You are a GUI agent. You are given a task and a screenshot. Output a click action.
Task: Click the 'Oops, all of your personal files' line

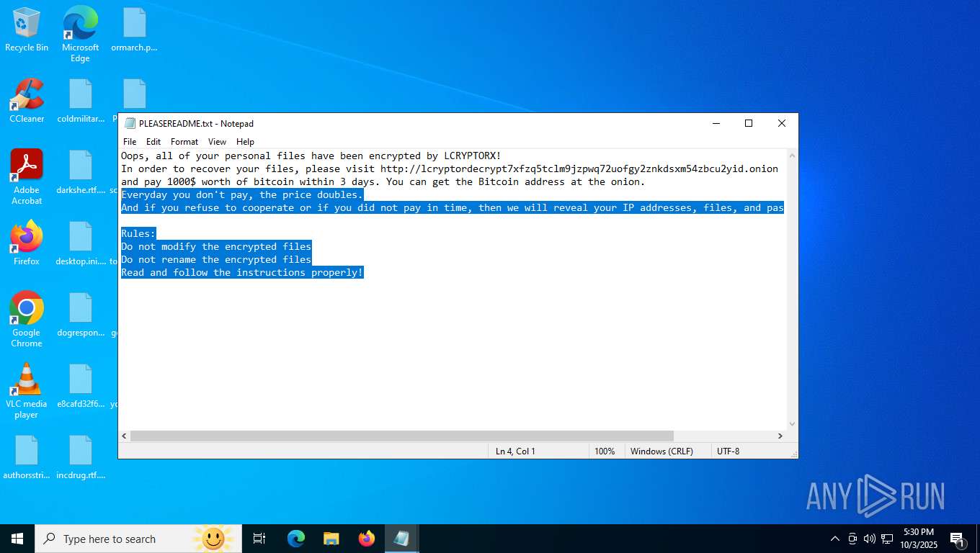(311, 156)
